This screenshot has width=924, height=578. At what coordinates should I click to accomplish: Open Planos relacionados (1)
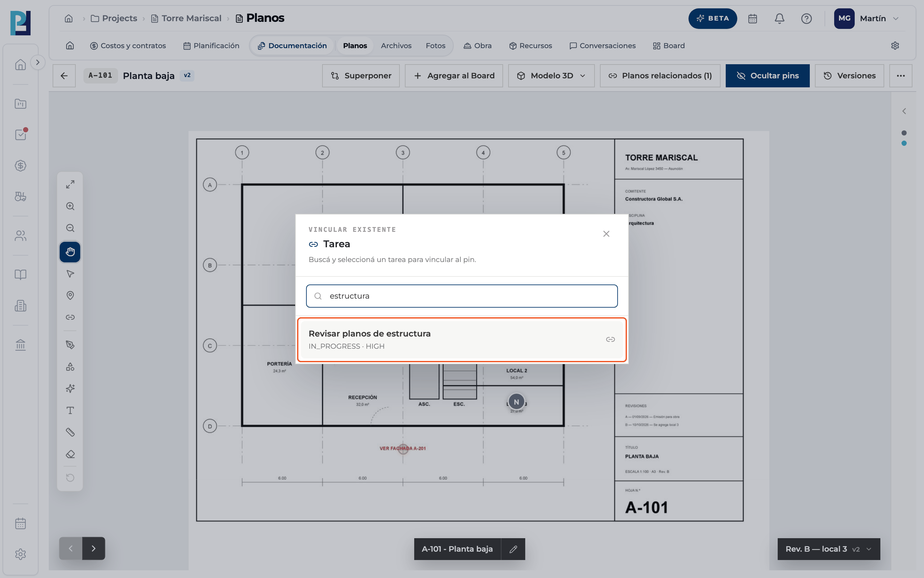point(660,76)
